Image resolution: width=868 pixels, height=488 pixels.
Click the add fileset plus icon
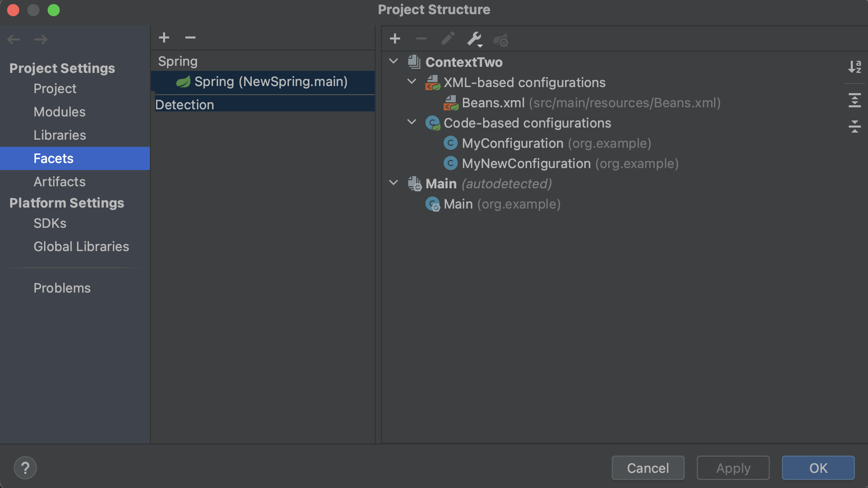tap(395, 38)
